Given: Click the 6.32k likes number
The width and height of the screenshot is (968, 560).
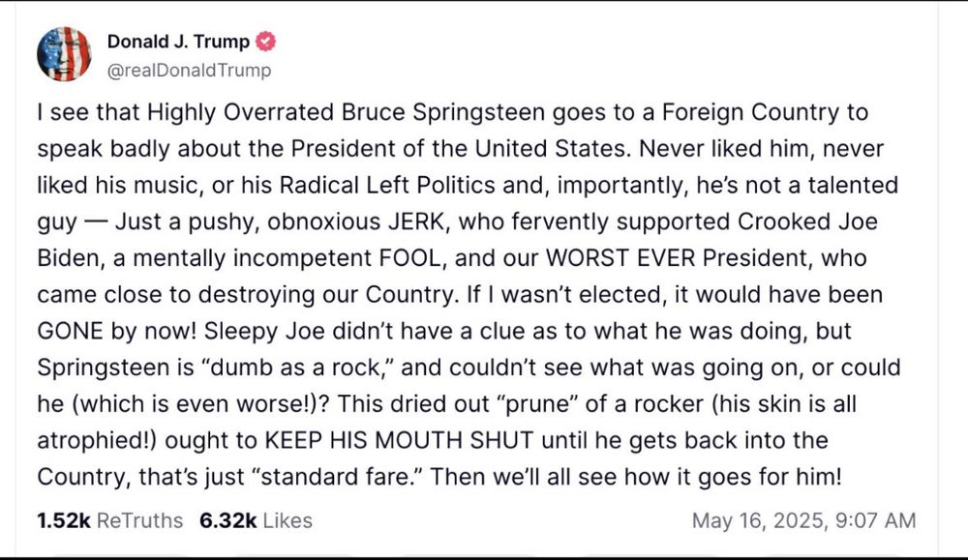Looking at the screenshot, I should point(227,520).
